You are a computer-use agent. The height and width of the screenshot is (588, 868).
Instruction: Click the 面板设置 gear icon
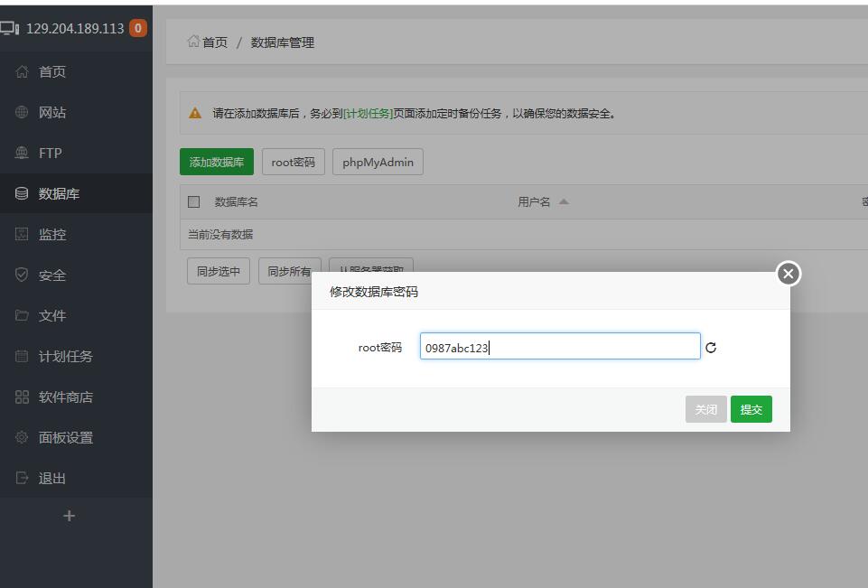[23, 438]
